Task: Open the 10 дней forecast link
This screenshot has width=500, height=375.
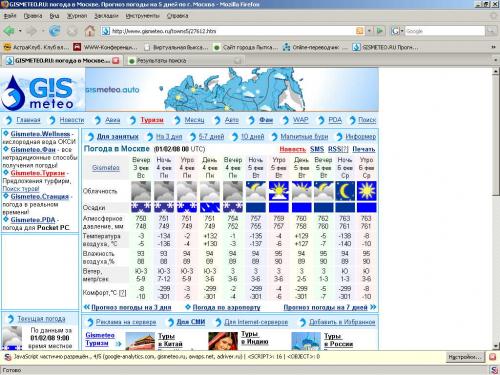Action: [x=252, y=137]
